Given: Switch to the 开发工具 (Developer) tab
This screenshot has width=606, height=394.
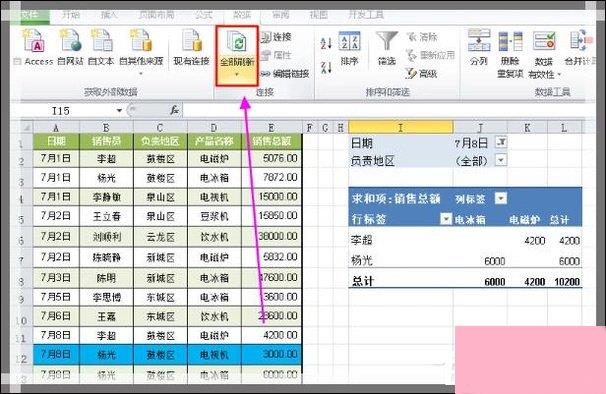Looking at the screenshot, I should point(366,15).
